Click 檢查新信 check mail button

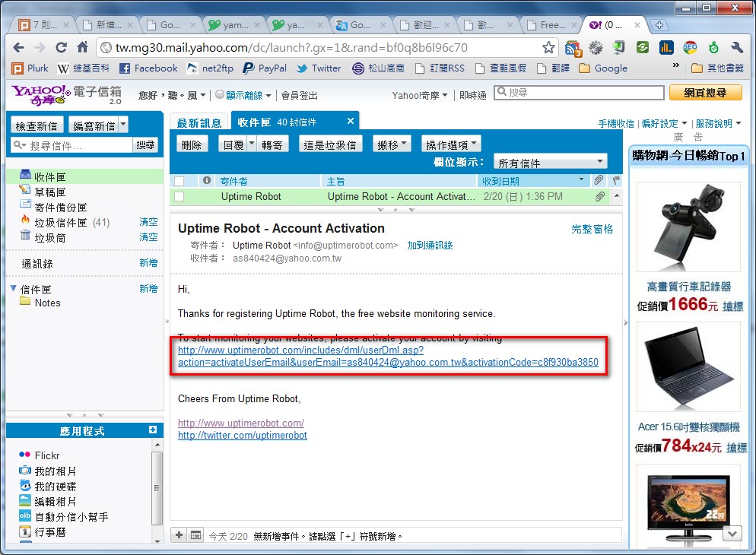37,125
